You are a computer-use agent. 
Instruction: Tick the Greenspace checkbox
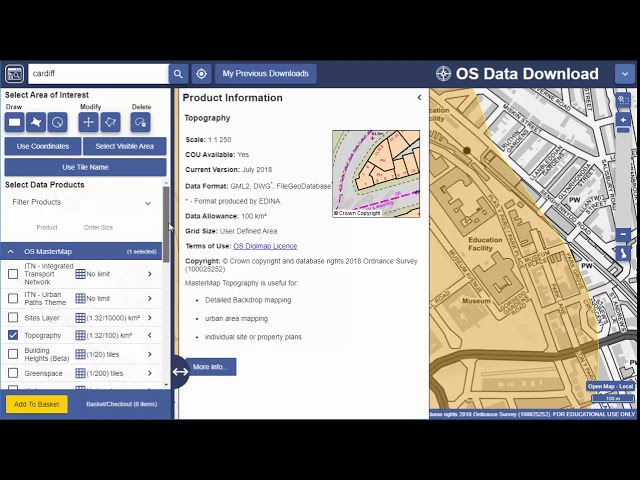click(13, 373)
